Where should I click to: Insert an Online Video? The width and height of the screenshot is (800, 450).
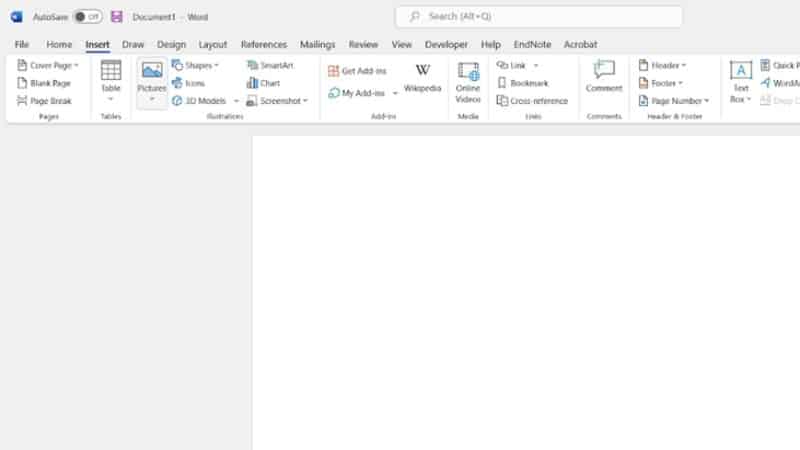[468, 81]
